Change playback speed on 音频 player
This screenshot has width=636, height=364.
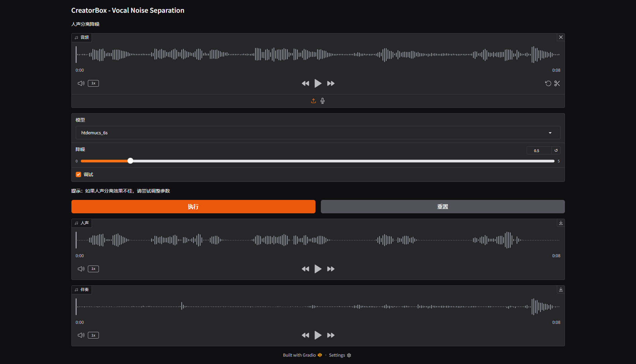tap(94, 83)
